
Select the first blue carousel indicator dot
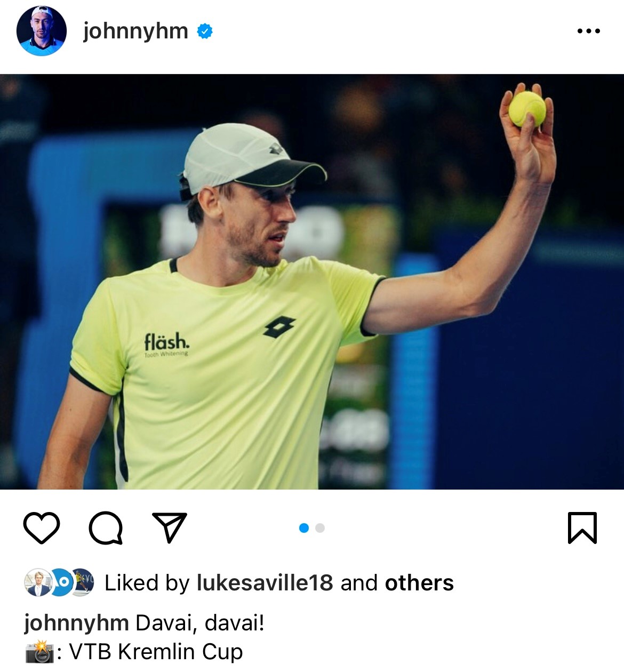pos(304,528)
